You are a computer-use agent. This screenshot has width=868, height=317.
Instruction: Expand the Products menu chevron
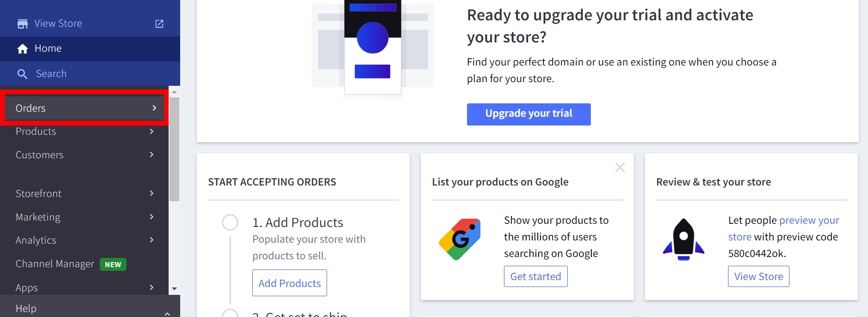tap(152, 132)
